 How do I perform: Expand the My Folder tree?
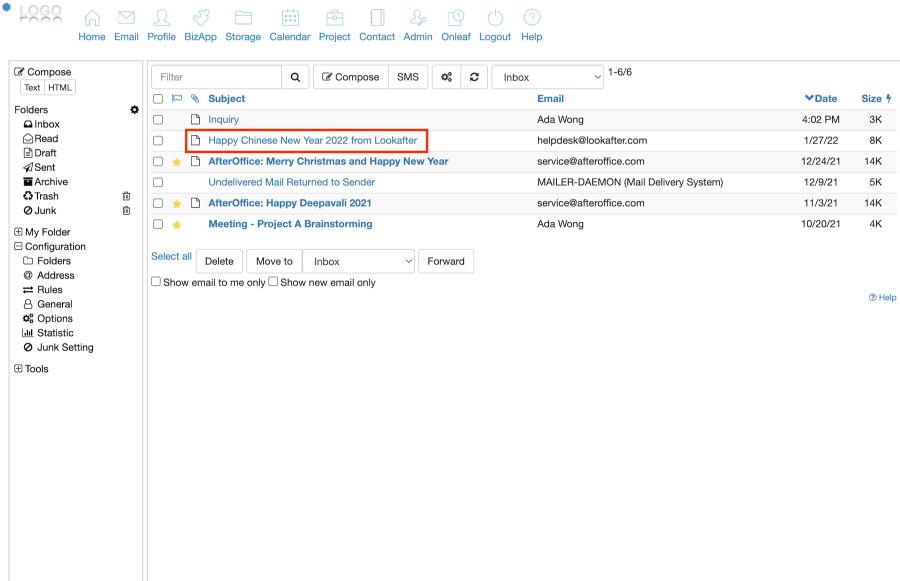click(x=18, y=232)
